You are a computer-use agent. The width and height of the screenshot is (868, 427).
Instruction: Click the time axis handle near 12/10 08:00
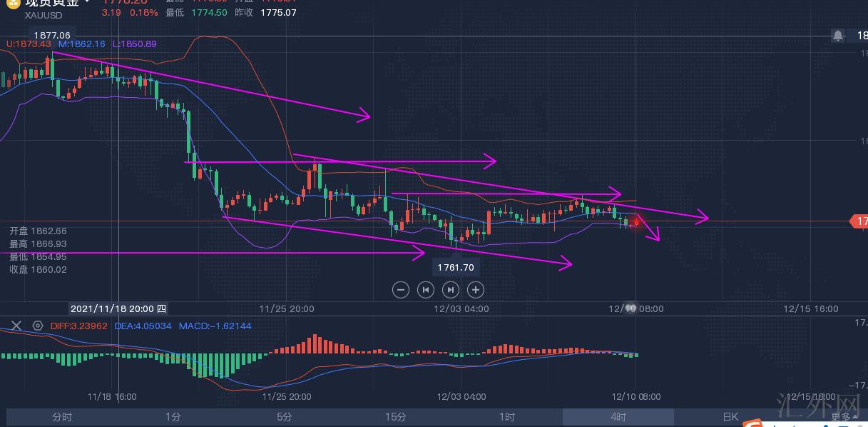click(x=630, y=308)
